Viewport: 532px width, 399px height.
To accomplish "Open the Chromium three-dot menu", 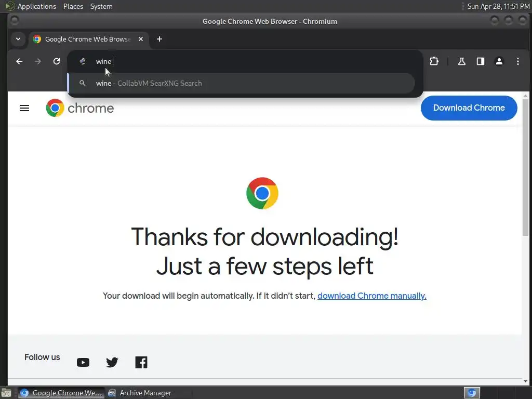I will point(518,61).
